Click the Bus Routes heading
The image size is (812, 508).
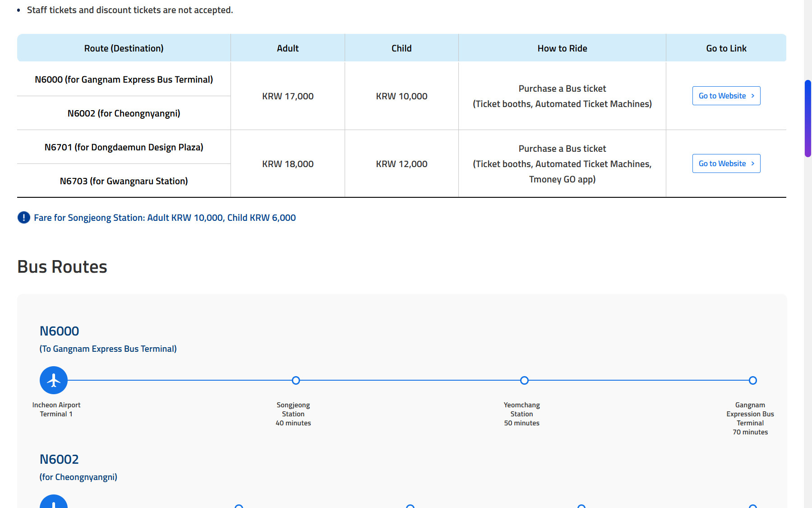62,267
